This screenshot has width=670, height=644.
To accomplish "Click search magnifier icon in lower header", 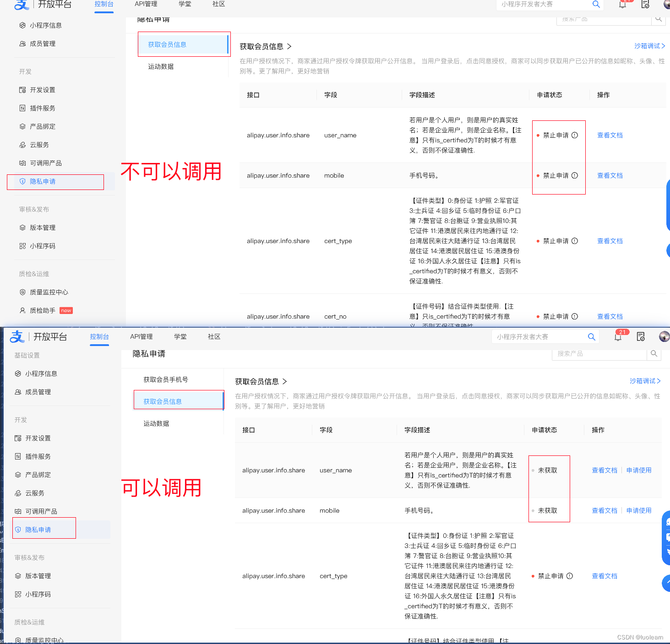I will pos(592,337).
